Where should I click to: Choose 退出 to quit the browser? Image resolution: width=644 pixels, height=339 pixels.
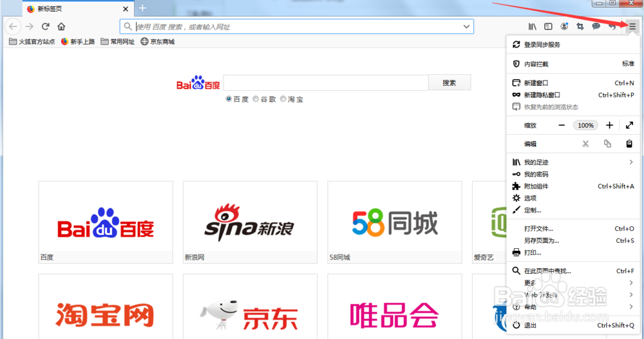(573, 325)
